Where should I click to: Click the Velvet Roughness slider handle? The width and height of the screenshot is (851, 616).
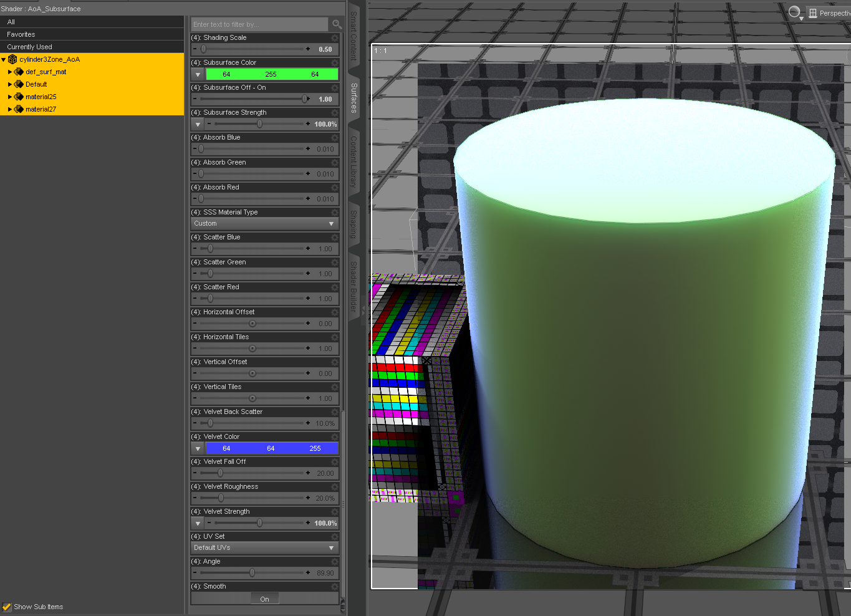point(221,498)
